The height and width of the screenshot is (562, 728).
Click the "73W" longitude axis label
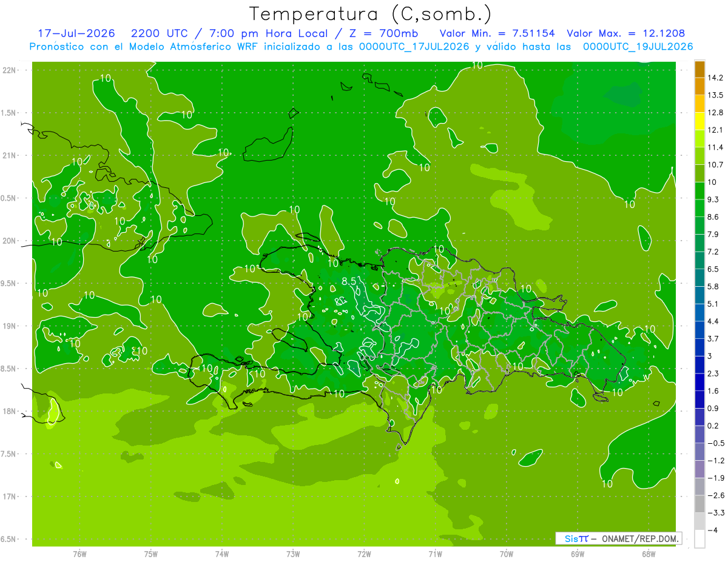[293, 554]
